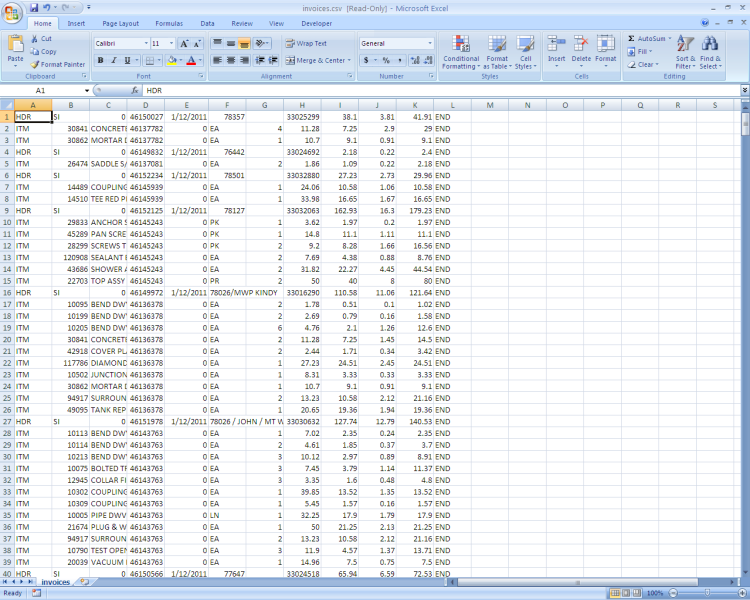Decrease decimal places
Screen dimensions: 750x600
pyautogui.click(x=428, y=60)
